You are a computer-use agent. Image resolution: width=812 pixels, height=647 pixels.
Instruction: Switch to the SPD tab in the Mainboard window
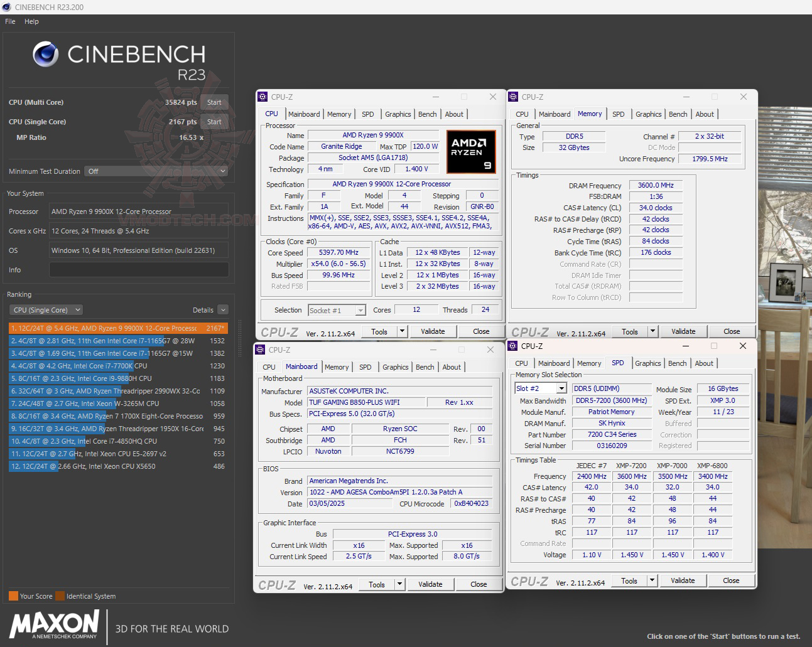click(365, 366)
